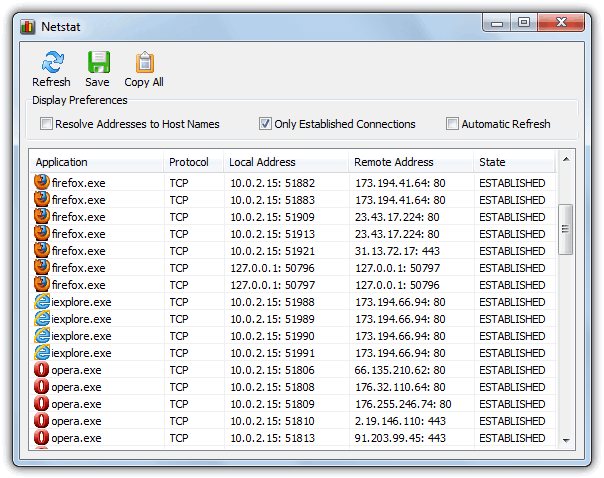Image resolution: width=604 pixels, height=478 pixels.
Task: Select Internet Explorer icon in port 51988 row
Action: click(x=42, y=302)
